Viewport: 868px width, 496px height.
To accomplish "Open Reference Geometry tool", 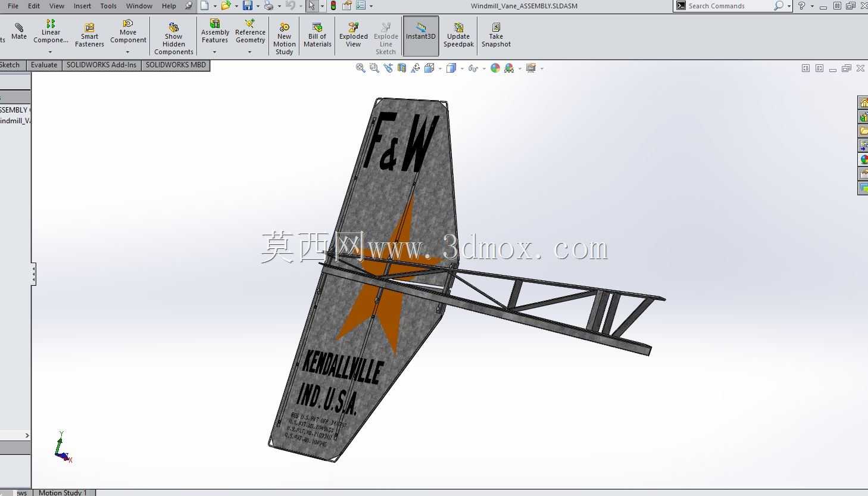I will pos(250,32).
